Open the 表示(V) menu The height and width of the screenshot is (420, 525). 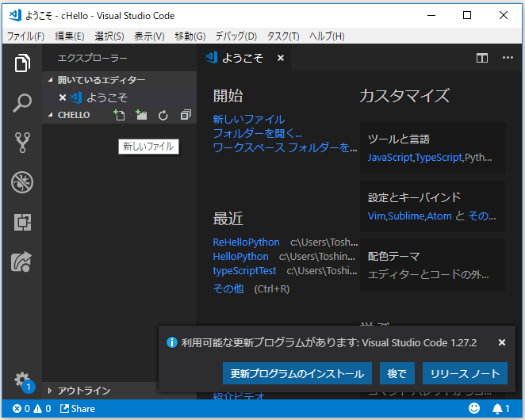[x=149, y=36]
